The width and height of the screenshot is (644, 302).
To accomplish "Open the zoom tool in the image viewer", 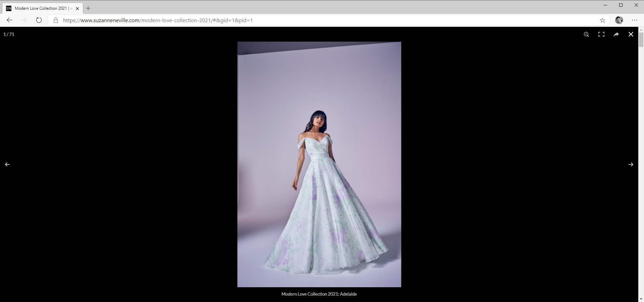I will 586,34.
